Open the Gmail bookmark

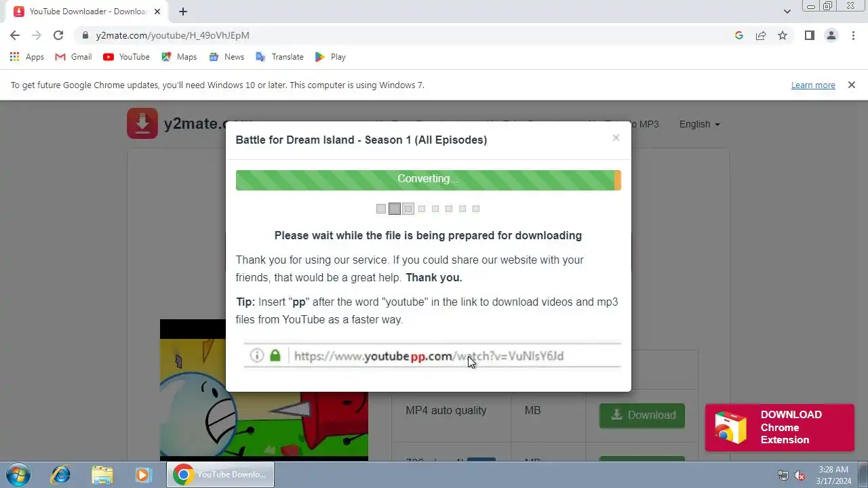coord(73,57)
